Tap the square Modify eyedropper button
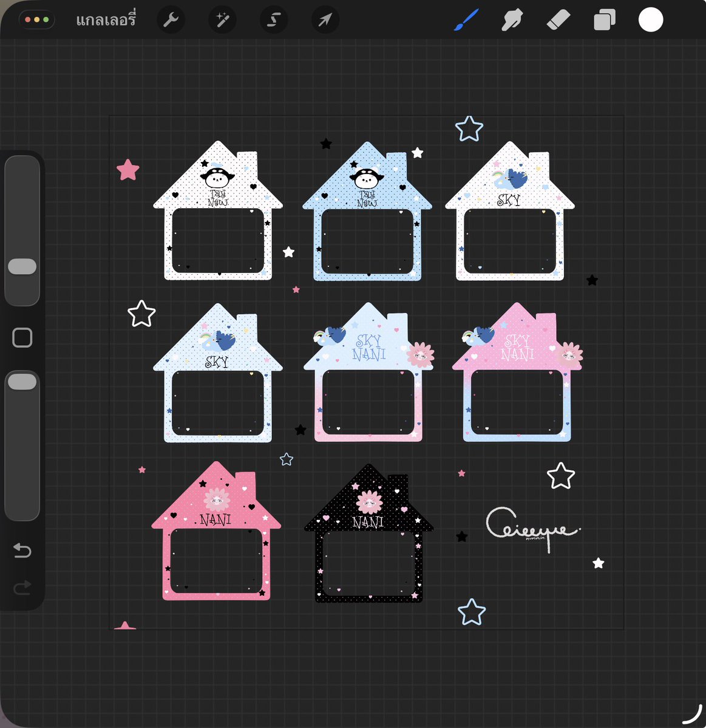Screen dimensions: 706x728 (x=22, y=337)
